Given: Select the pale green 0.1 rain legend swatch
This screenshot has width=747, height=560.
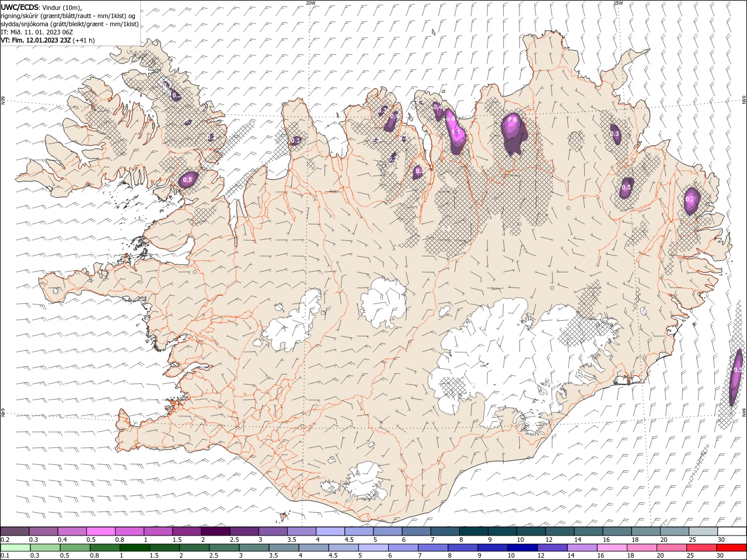Looking at the screenshot, I should pos(16,548).
